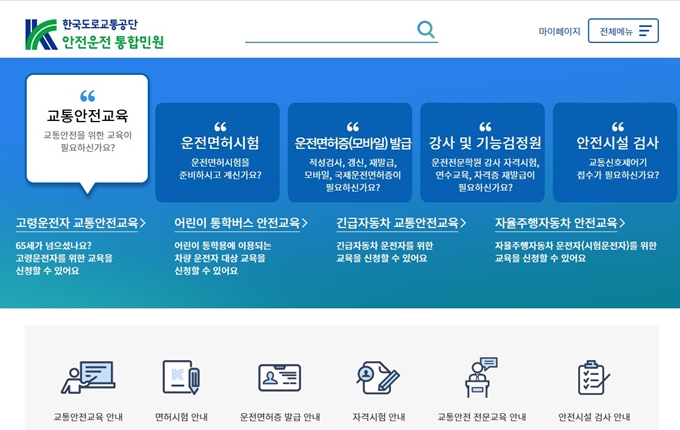Select the 강사 및 기능검정원 tab card
The height and width of the screenshot is (430, 680).
click(x=483, y=152)
